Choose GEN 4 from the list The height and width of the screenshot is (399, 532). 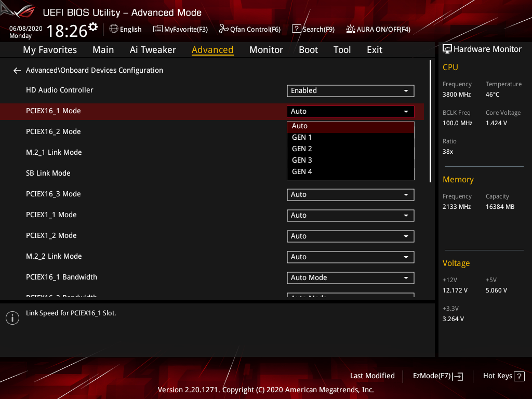351,171
